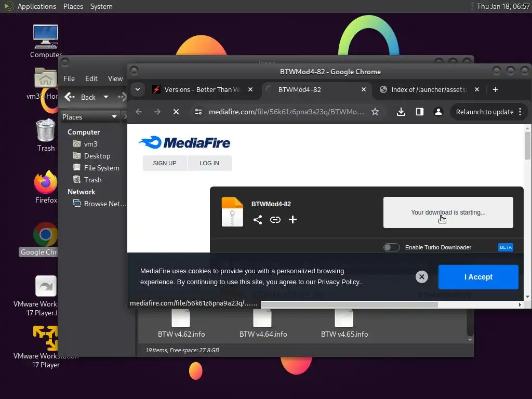
Task: Click LOG IN on MediaFire
Action: (x=209, y=163)
